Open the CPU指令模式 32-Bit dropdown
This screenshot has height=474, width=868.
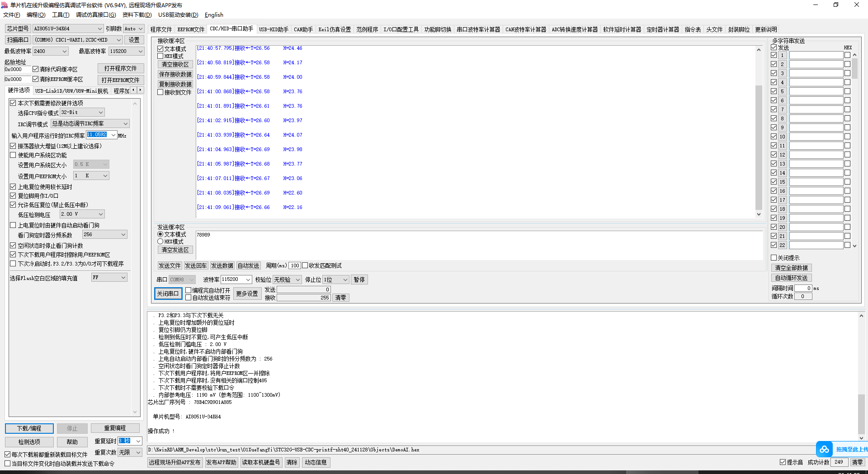[82, 112]
